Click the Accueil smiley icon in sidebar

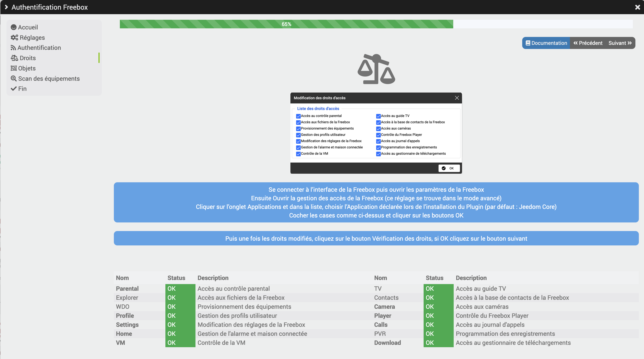point(14,27)
